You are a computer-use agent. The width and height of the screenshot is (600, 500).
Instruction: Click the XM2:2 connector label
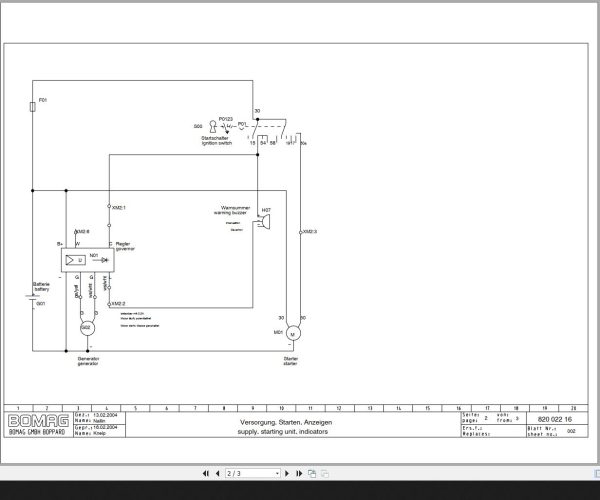(x=118, y=304)
